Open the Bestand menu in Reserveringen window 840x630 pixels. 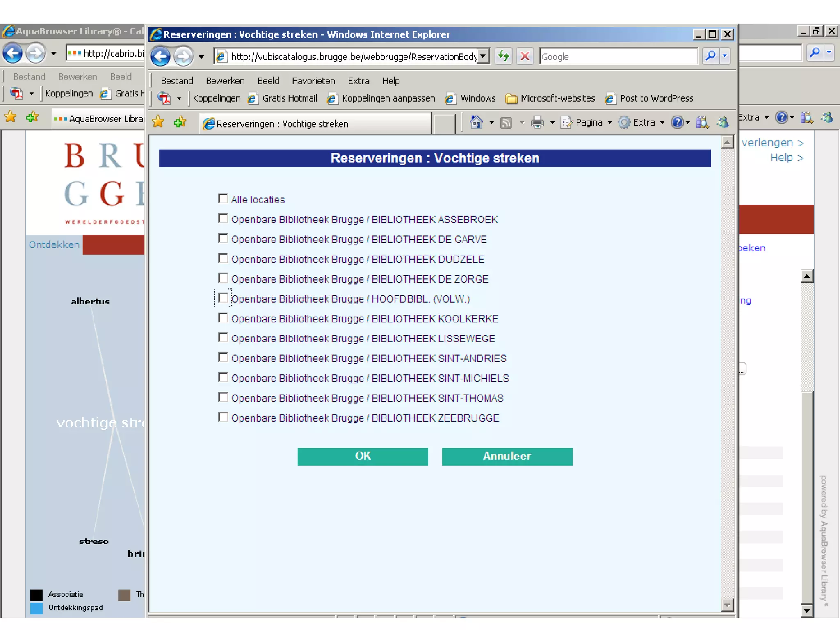click(176, 81)
